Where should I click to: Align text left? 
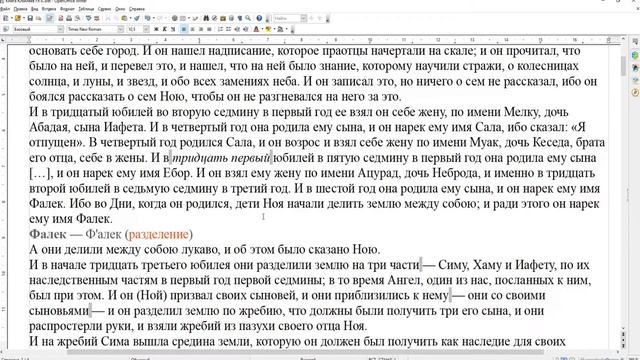tap(184, 29)
